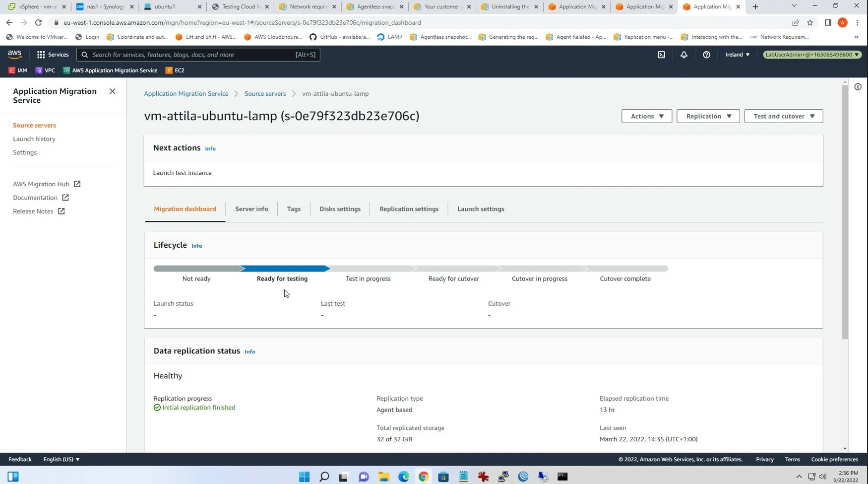Viewport: 868px width, 484px height.
Task: Open Microsoft Edge from taskbar
Action: click(x=403, y=477)
